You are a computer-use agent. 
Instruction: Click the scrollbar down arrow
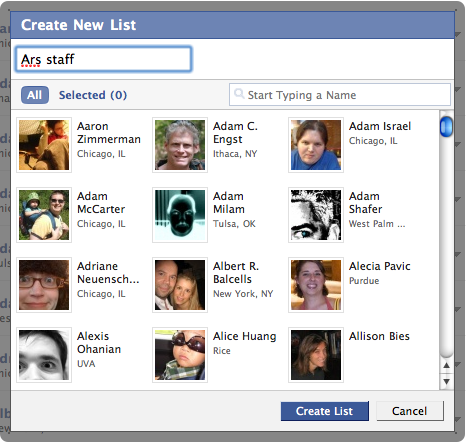tap(447, 381)
